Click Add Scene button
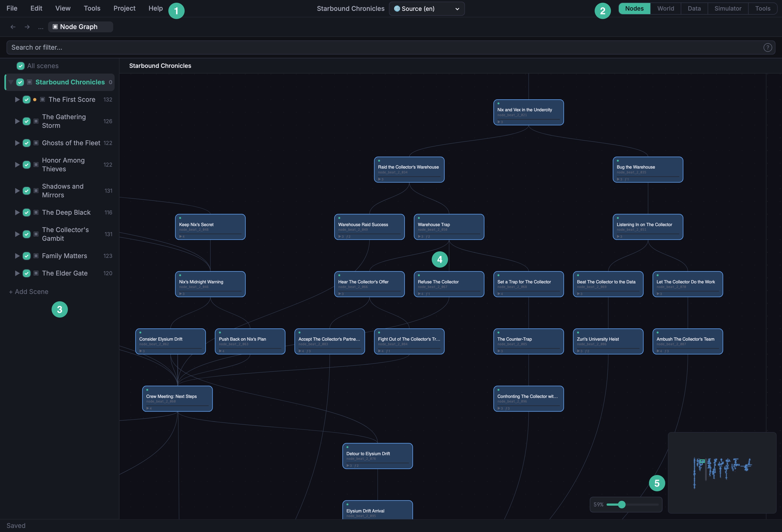Screen dimensions: 782x532 click(x=29, y=292)
